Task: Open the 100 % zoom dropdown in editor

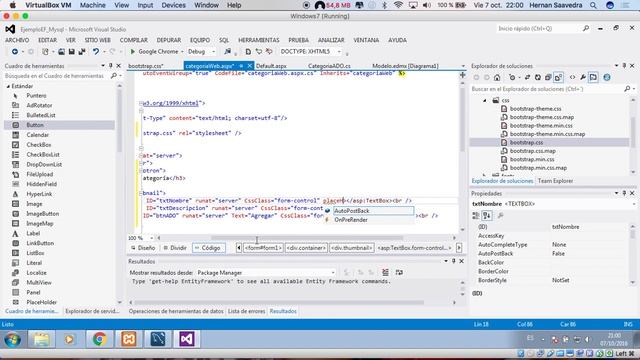Action: [x=151, y=238]
